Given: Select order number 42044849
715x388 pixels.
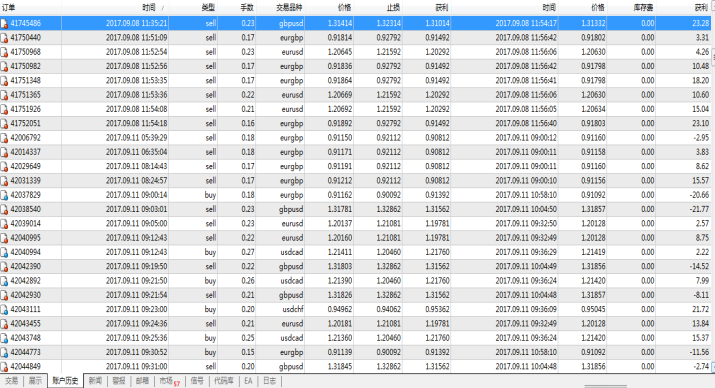Looking at the screenshot, I should (26, 367).
